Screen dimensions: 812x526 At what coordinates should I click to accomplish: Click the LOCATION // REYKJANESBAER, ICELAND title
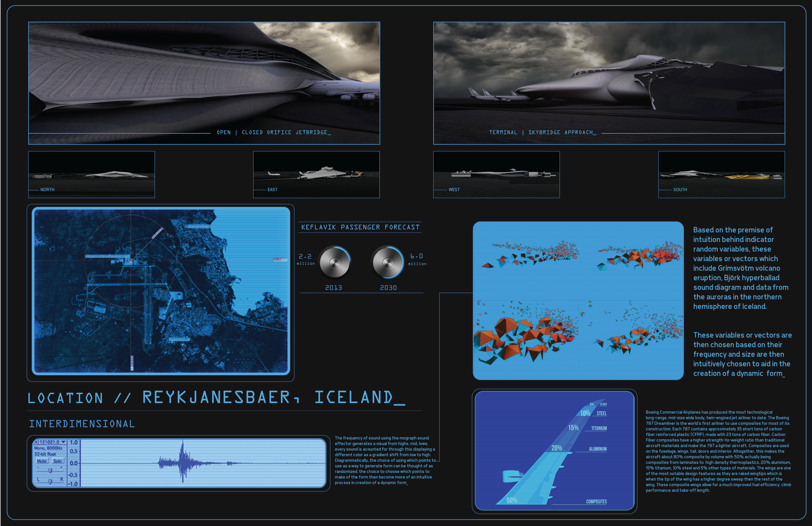(x=216, y=398)
